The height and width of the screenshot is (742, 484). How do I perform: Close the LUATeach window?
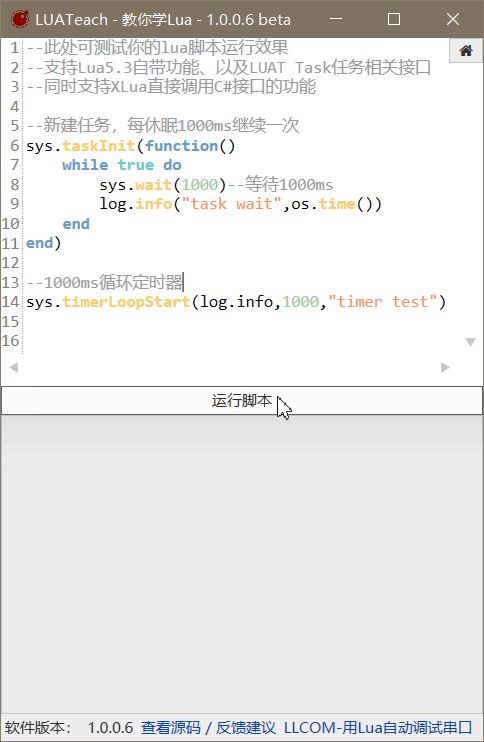click(x=453, y=19)
